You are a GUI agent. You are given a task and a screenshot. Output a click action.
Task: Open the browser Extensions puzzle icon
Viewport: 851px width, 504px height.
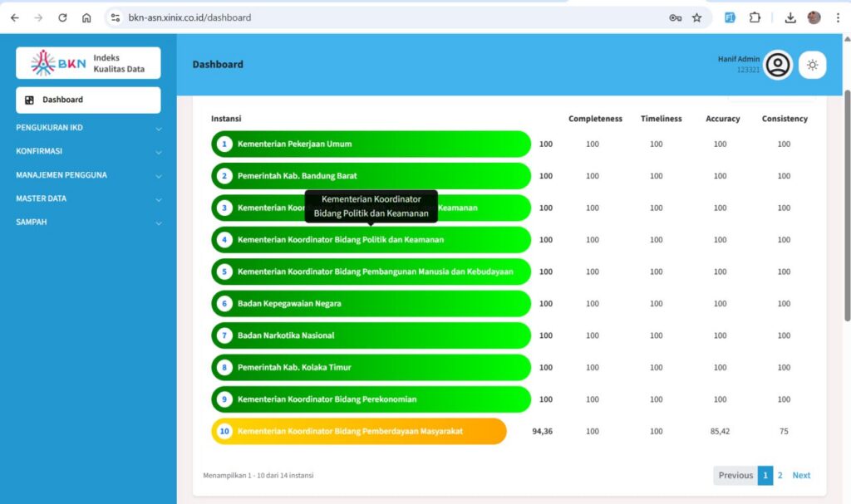click(x=755, y=17)
